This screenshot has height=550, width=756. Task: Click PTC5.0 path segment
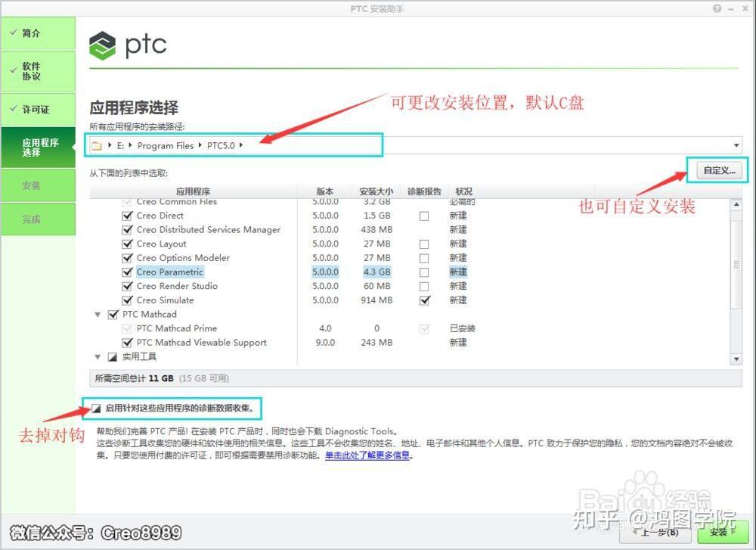(222, 146)
